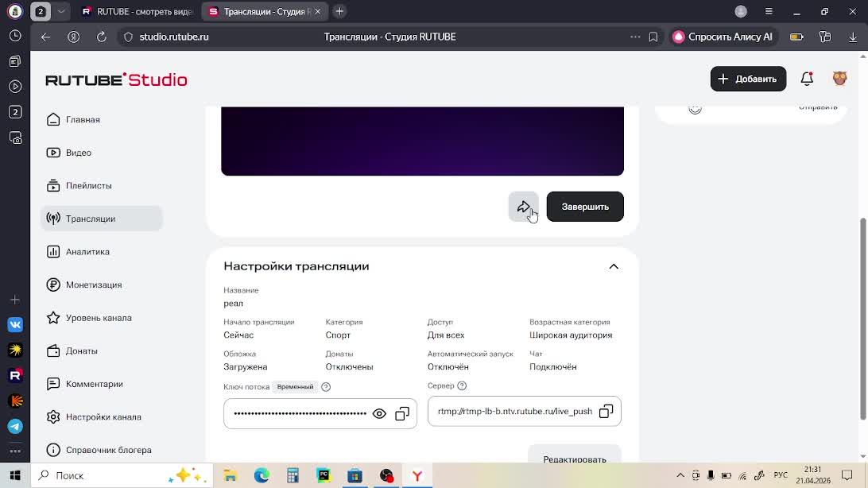Open Уровень канала in the sidebar
868x488 pixels.
point(101,318)
